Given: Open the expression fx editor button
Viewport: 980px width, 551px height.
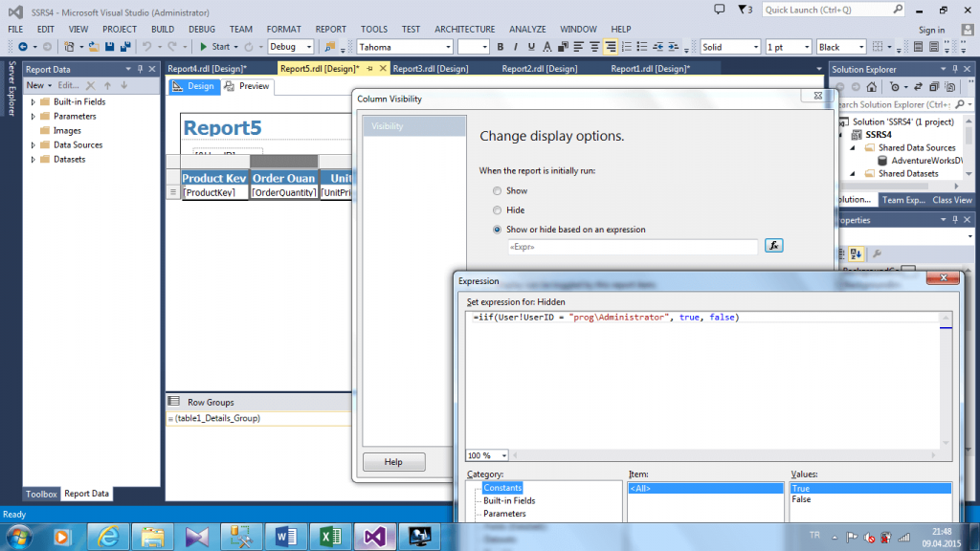Looking at the screenshot, I should click(x=773, y=246).
